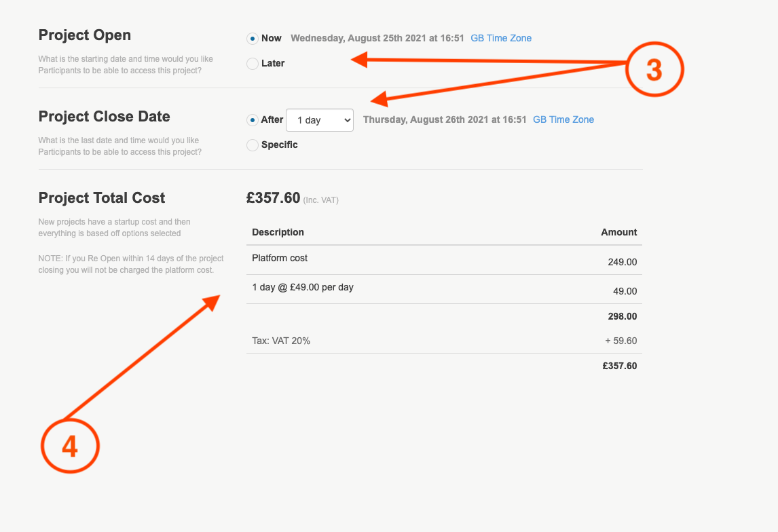
Task: Click the Wednesday, August 25th open date text
Action: [377, 38]
